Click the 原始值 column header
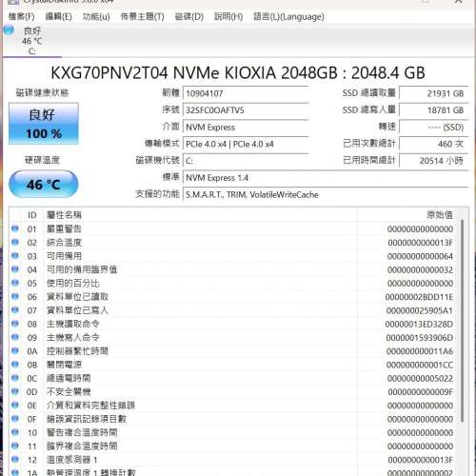 (439, 215)
